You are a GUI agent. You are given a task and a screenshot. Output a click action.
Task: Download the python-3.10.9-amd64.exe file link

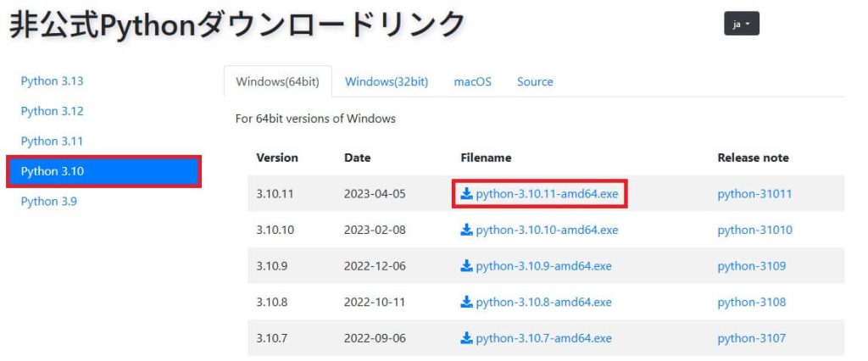[x=543, y=266]
